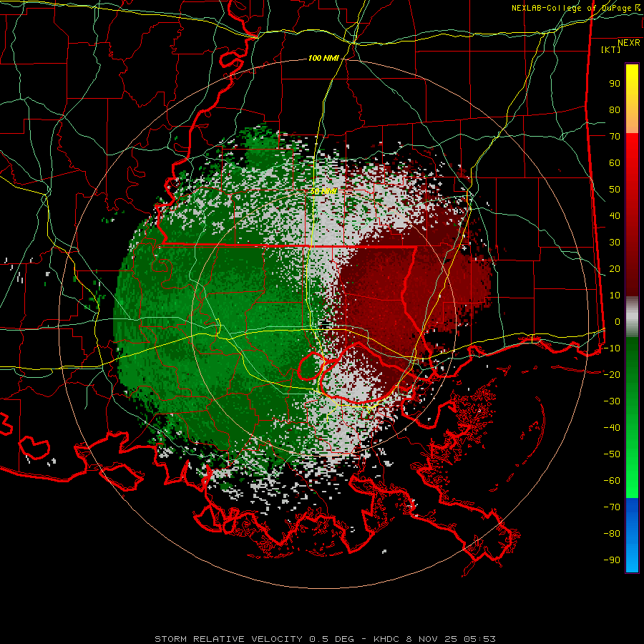
Task: Click the NEXR label above the scale
Action: click(x=629, y=43)
